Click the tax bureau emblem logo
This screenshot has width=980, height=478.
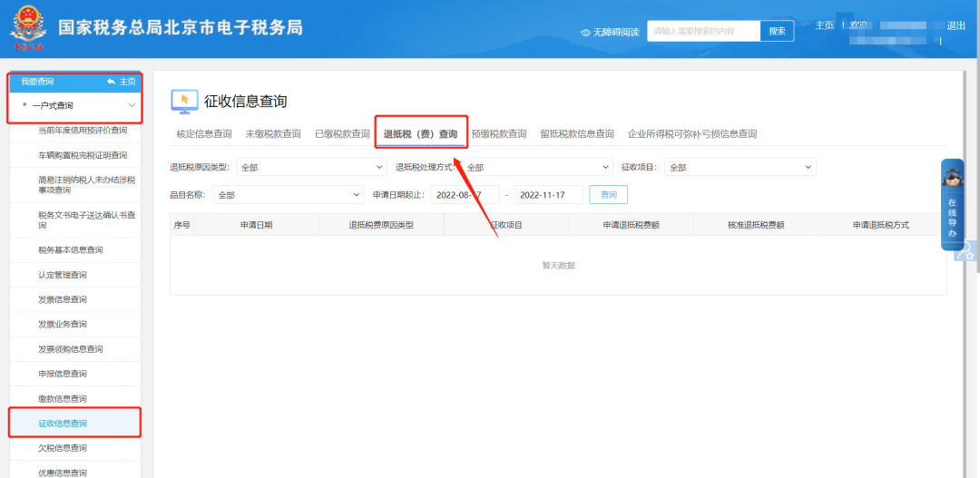point(26,29)
